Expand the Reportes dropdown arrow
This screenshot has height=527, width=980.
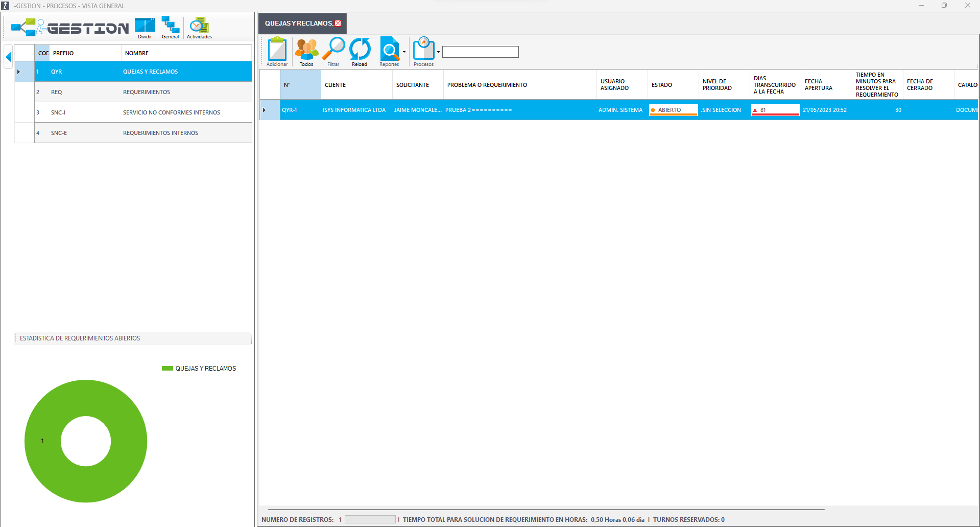[x=404, y=52]
